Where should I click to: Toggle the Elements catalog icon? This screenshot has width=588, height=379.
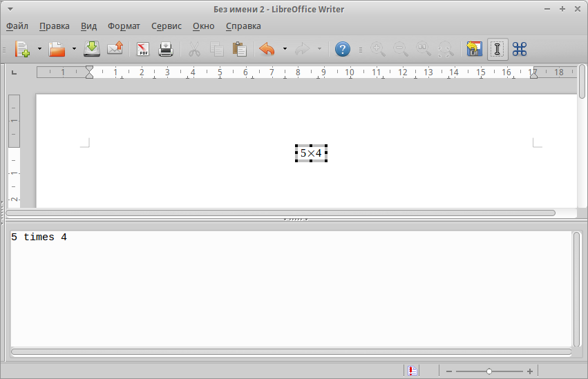click(474, 49)
